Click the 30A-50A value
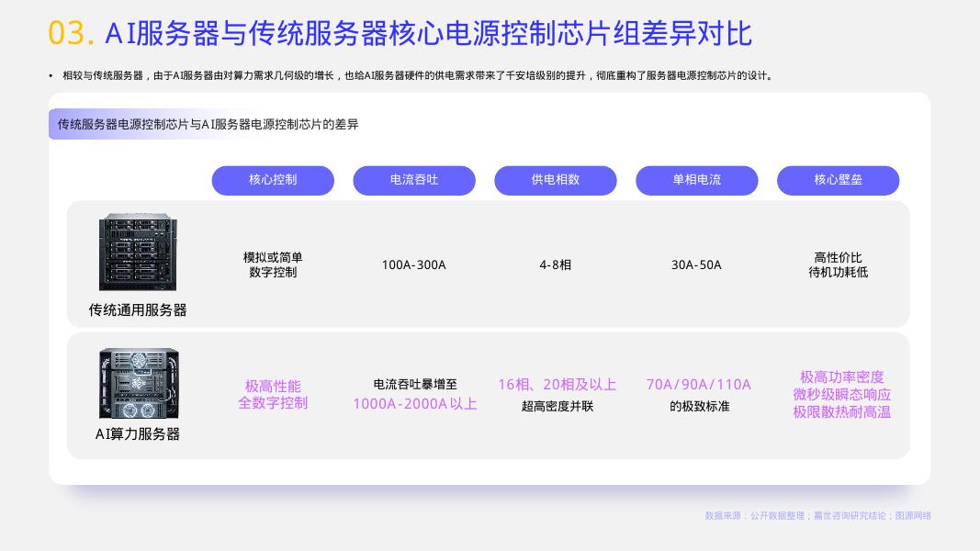 pos(696,264)
